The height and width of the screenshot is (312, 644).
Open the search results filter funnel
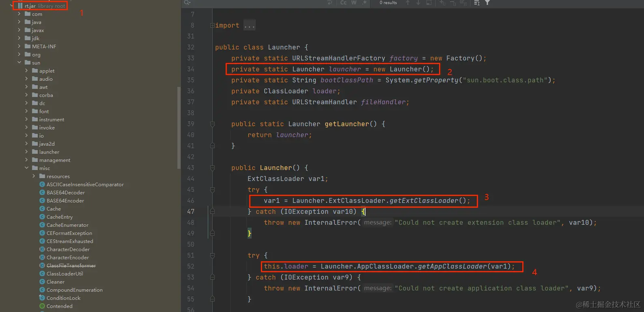click(487, 2)
